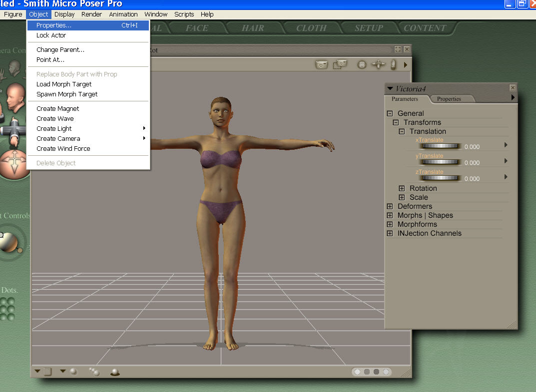Open the HAIR room tab
536x392 pixels.
tap(253, 28)
